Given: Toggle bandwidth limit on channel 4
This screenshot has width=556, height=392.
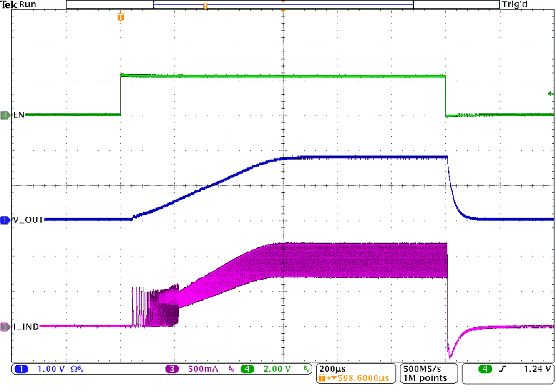Looking at the screenshot, I should point(306,368).
